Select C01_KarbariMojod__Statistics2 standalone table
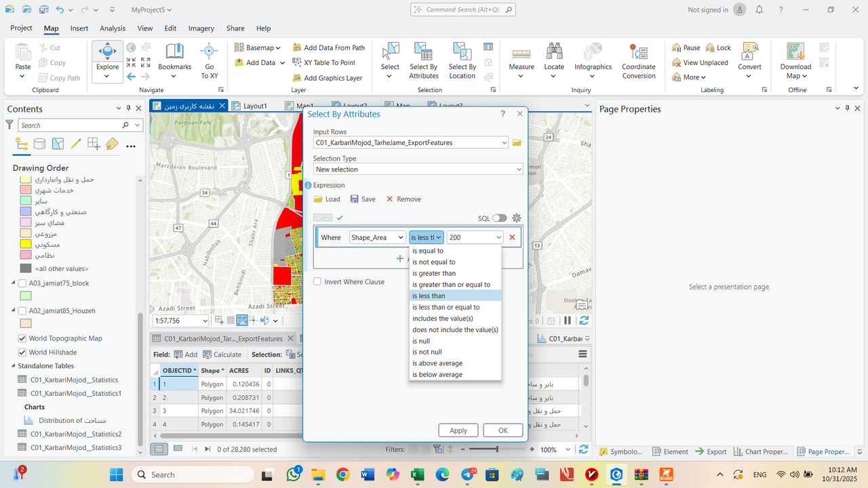868x488 pixels. tap(75, 434)
